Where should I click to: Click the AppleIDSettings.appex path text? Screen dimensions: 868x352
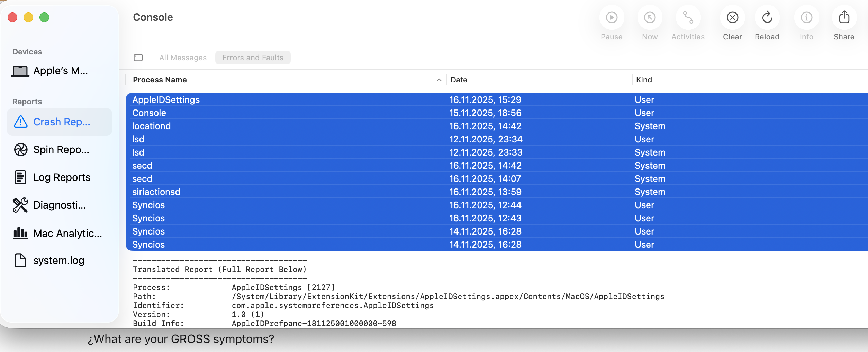point(448,297)
